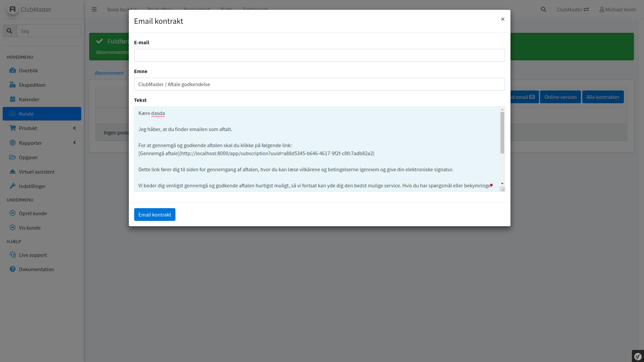Select the Kalender calendar icon
644x362 pixels.
click(12, 99)
